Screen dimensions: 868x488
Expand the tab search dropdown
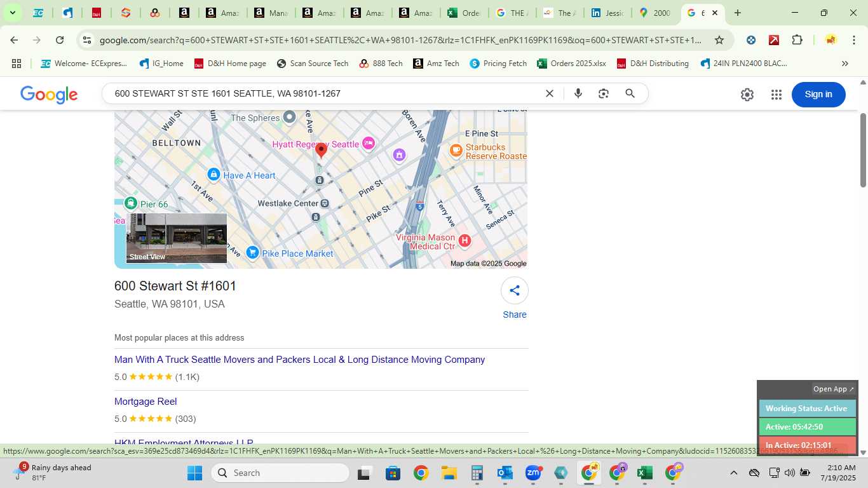pos(12,13)
